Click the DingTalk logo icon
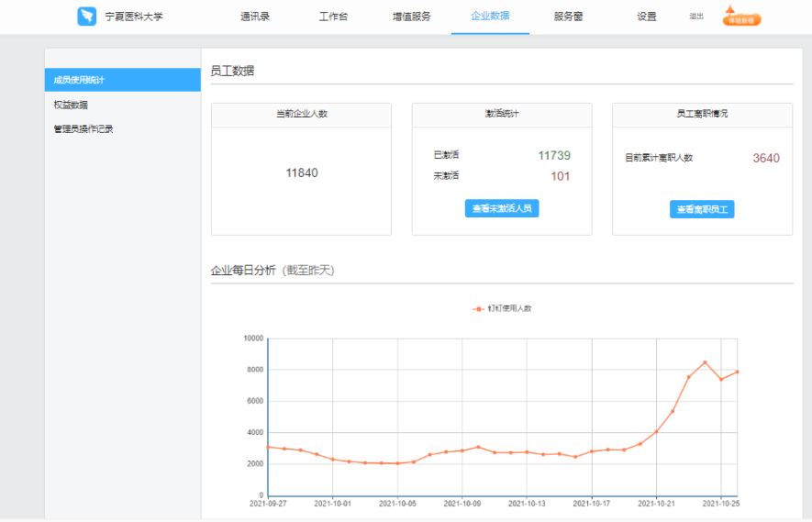The image size is (812, 522). pyautogui.click(x=86, y=17)
